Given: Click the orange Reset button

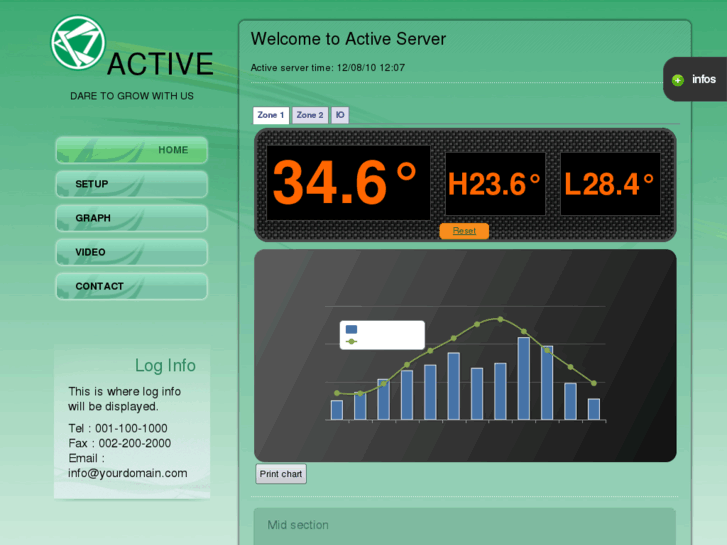Looking at the screenshot, I should (464, 231).
